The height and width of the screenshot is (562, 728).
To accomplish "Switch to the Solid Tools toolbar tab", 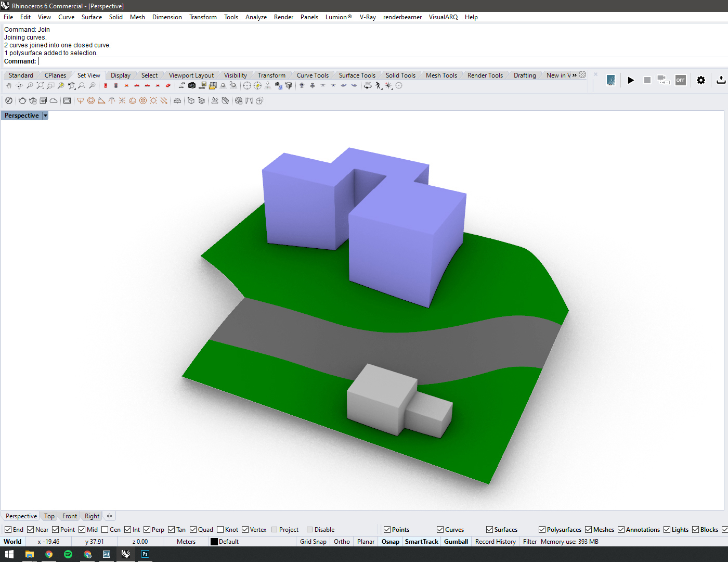I will tap(400, 75).
